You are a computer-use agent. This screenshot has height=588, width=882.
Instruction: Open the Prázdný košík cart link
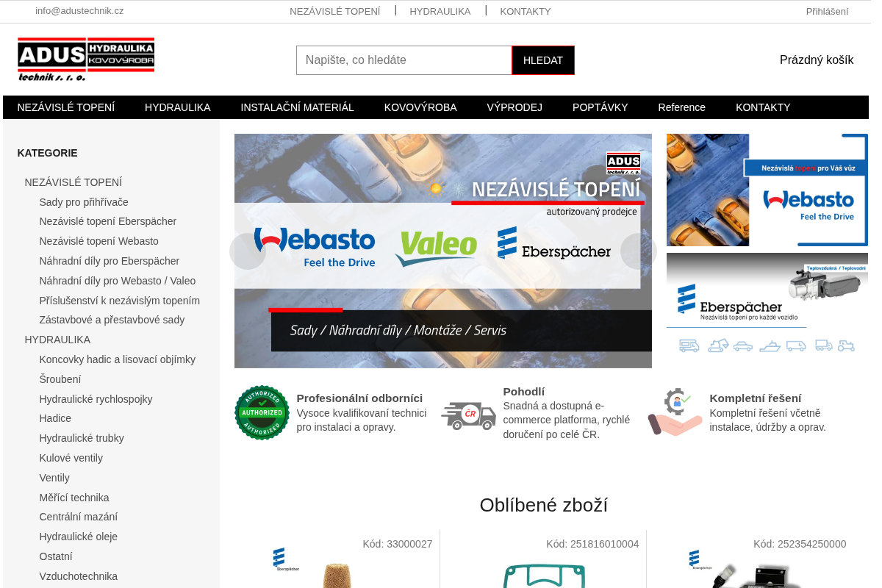coord(817,60)
